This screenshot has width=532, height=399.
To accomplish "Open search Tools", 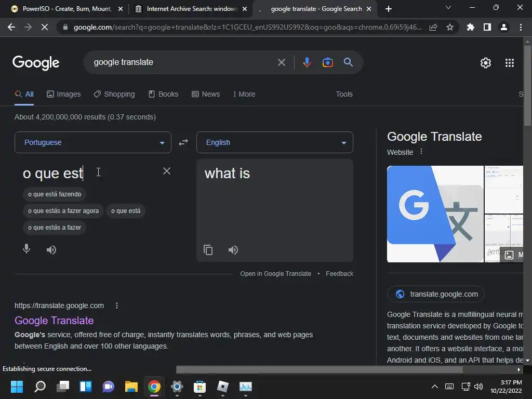I will (x=344, y=94).
